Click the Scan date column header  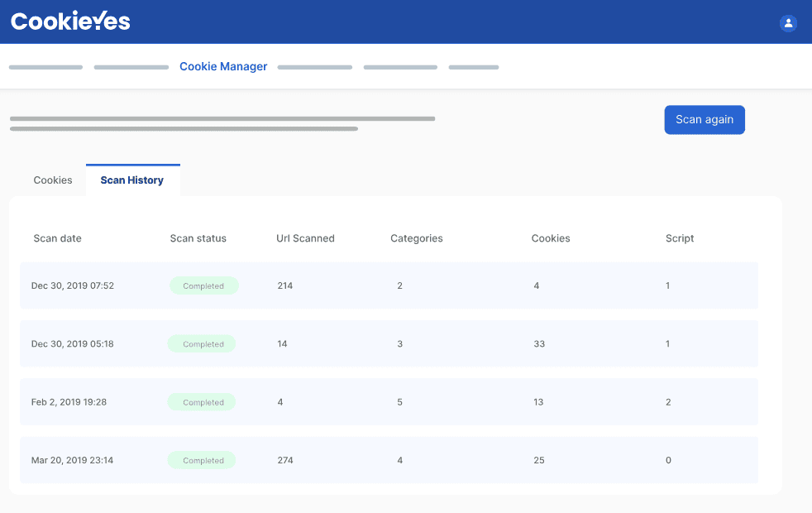pos(57,238)
